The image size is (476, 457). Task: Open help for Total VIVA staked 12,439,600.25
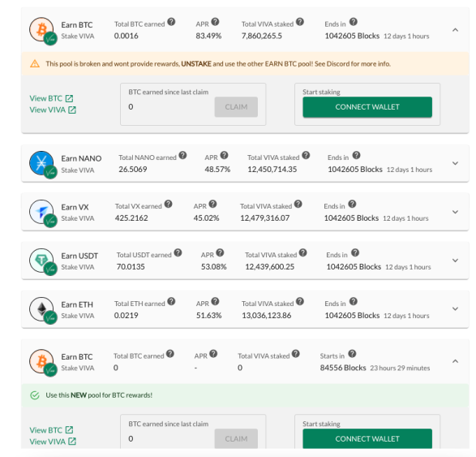pyautogui.click(x=303, y=252)
